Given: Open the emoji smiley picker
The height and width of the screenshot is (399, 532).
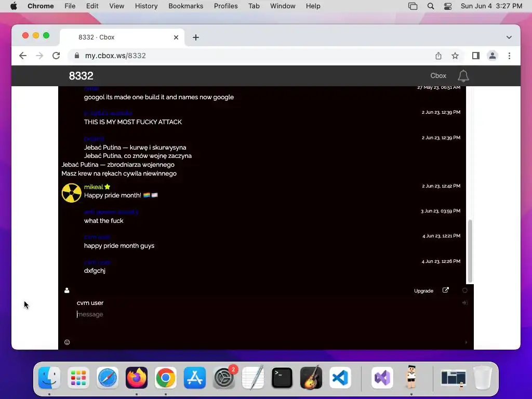Looking at the screenshot, I should (x=67, y=342).
